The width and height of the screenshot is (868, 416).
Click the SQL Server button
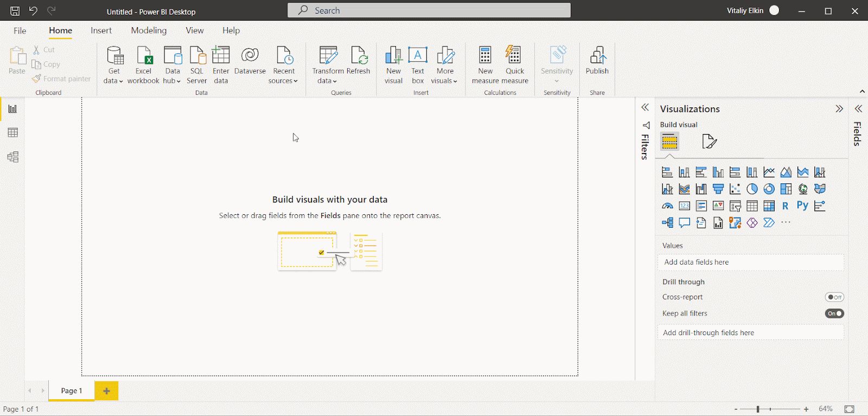coord(197,65)
